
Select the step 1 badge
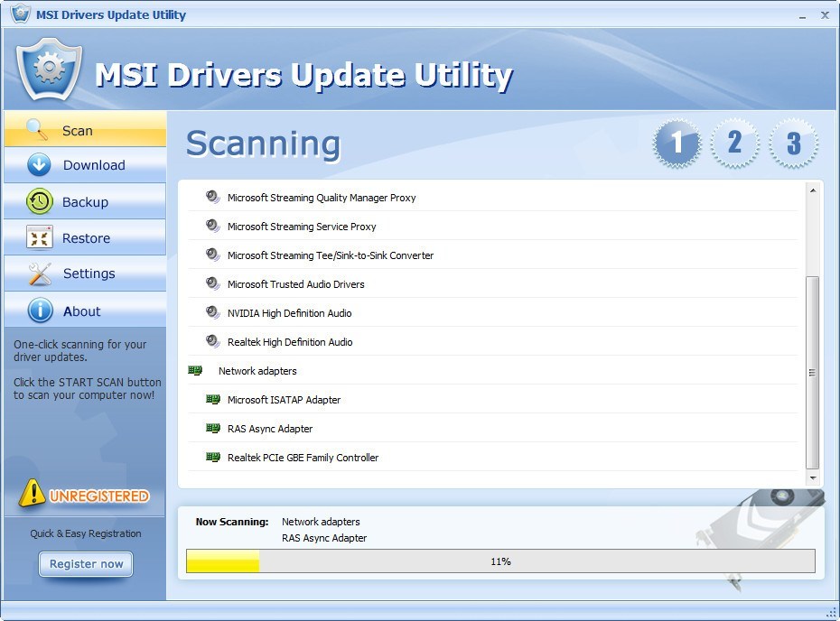pos(677,143)
